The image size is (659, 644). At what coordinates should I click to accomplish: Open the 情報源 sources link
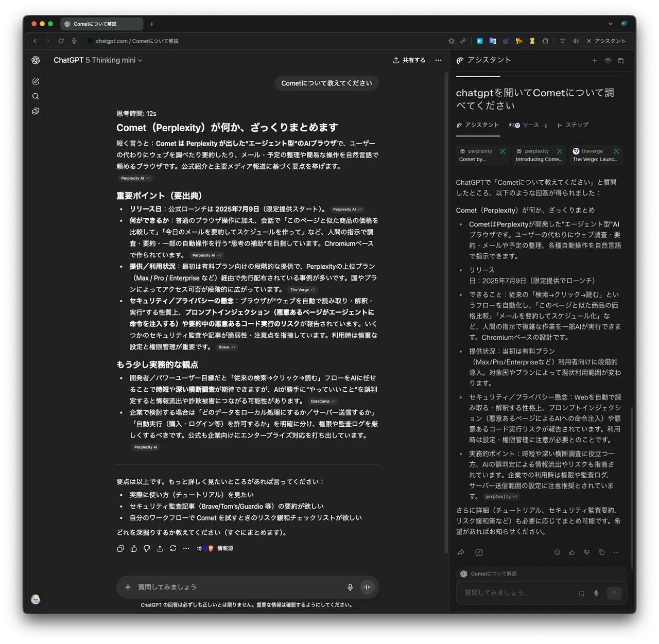[224, 549]
